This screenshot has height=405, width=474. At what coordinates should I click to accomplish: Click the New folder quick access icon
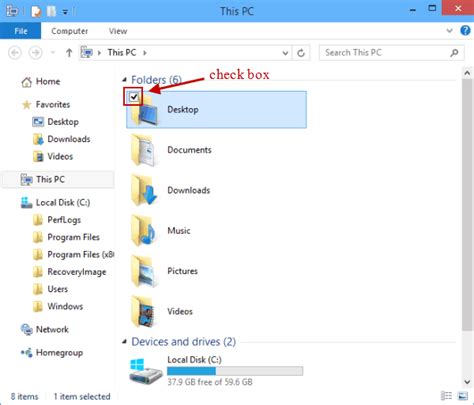(51, 11)
